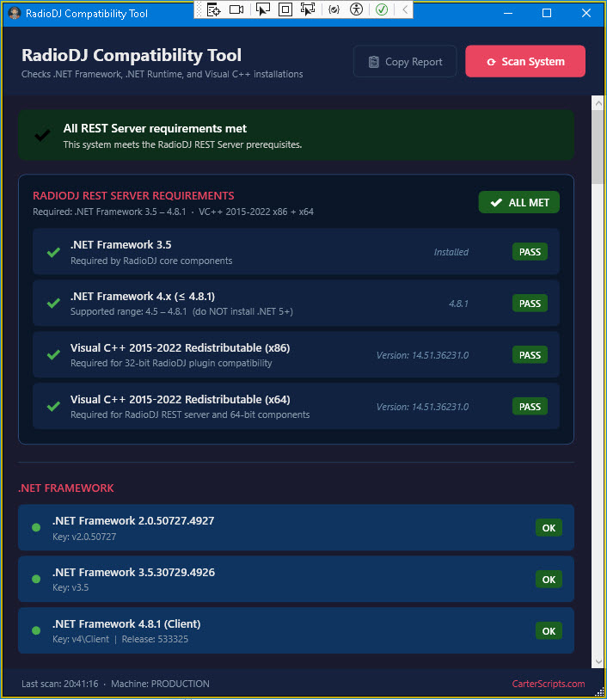Click the ALL MET status badge
The width and height of the screenshot is (607, 700).
point(518,203)
